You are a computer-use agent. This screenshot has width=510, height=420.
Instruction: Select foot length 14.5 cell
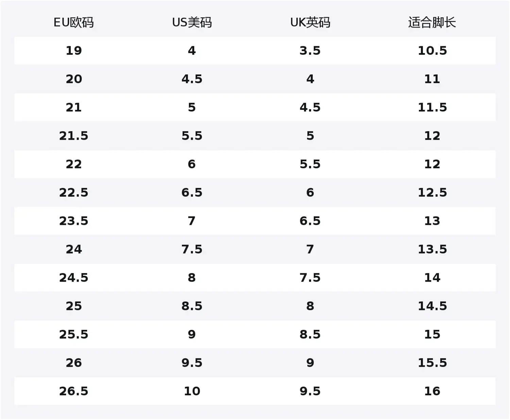coord(432,306)
